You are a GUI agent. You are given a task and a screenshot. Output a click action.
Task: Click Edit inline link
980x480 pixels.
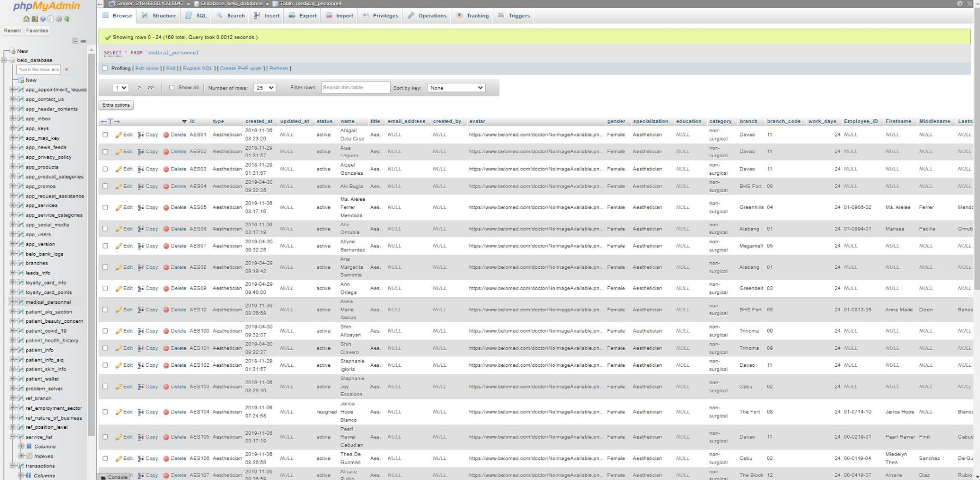click(147, 69)
